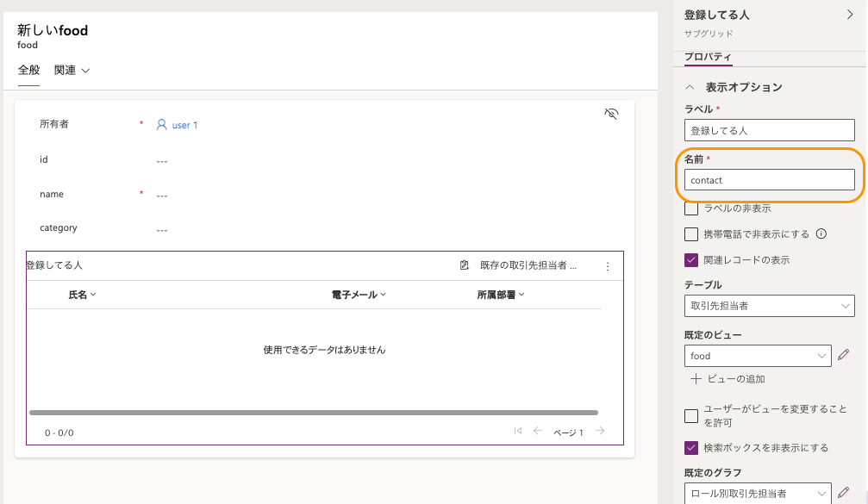Uncheck 関連レコードの表示 checkbox
Image resolution: width=868 pixels, height=504 pixels.
(691, 259)
